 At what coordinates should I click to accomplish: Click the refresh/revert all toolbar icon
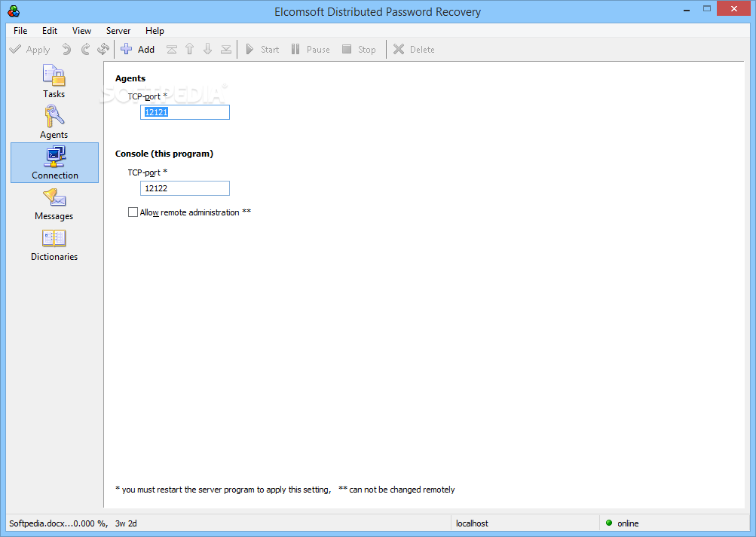pos(103,50)
